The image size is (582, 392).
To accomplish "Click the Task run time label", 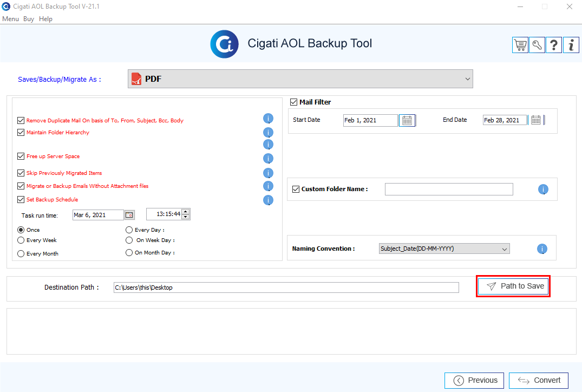I will point(40,215).
